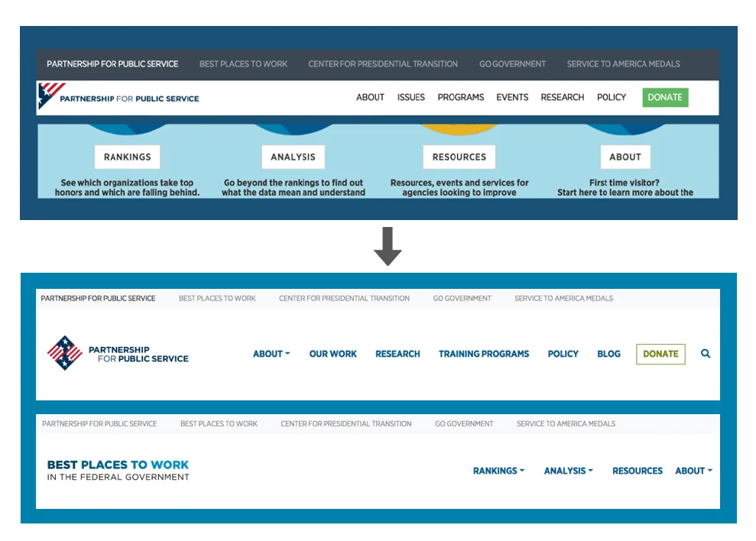The height and width of the screenshot is (541, 756).
Task: Select Best Places to Work in middle site bar
Action: point(217,299)
